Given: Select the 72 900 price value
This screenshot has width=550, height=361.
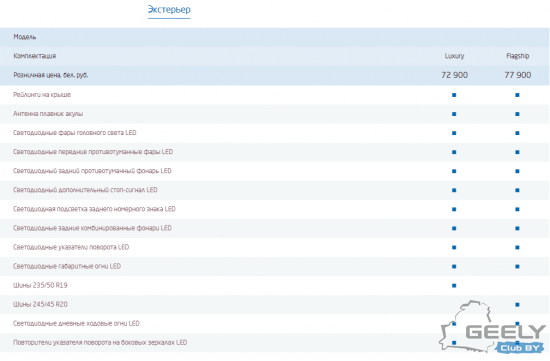Looking at the screenshot, I should 454,75.
